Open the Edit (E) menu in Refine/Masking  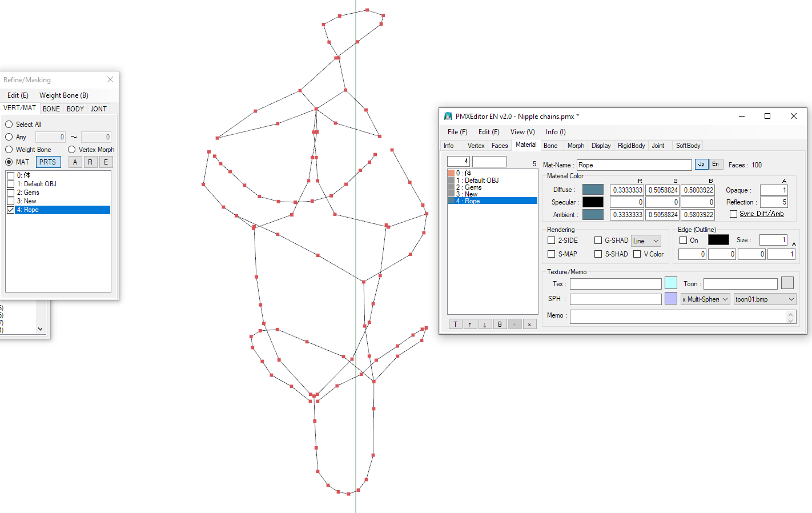(x=18, y=95)
